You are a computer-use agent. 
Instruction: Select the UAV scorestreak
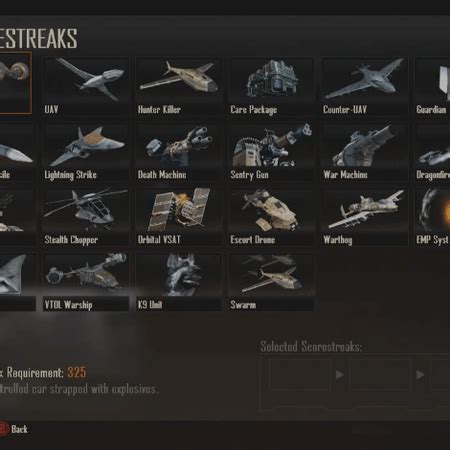[86, 86]
